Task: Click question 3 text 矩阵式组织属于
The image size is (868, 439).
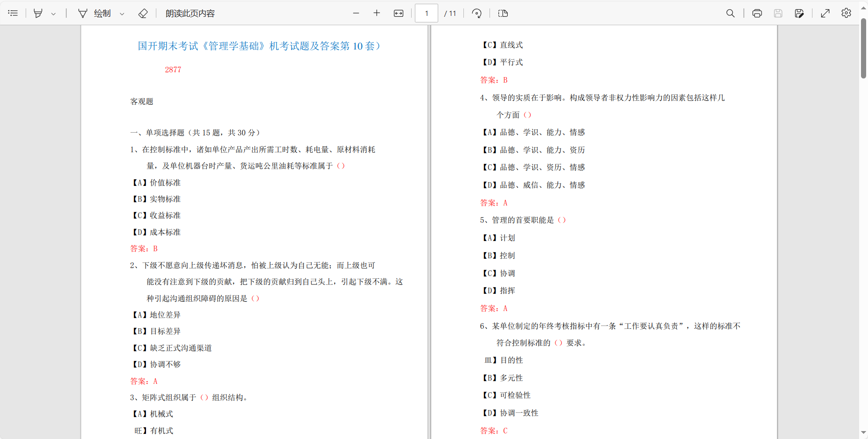Action: (169, 397)
